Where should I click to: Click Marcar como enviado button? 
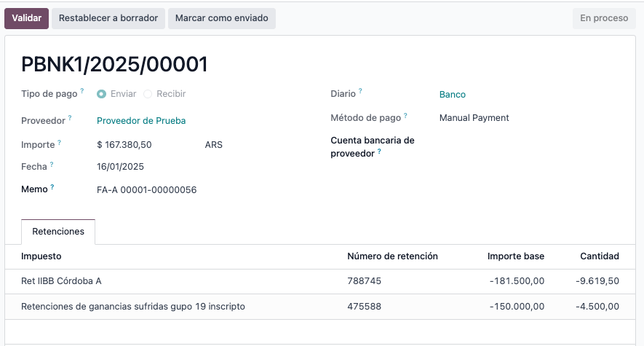221,18
